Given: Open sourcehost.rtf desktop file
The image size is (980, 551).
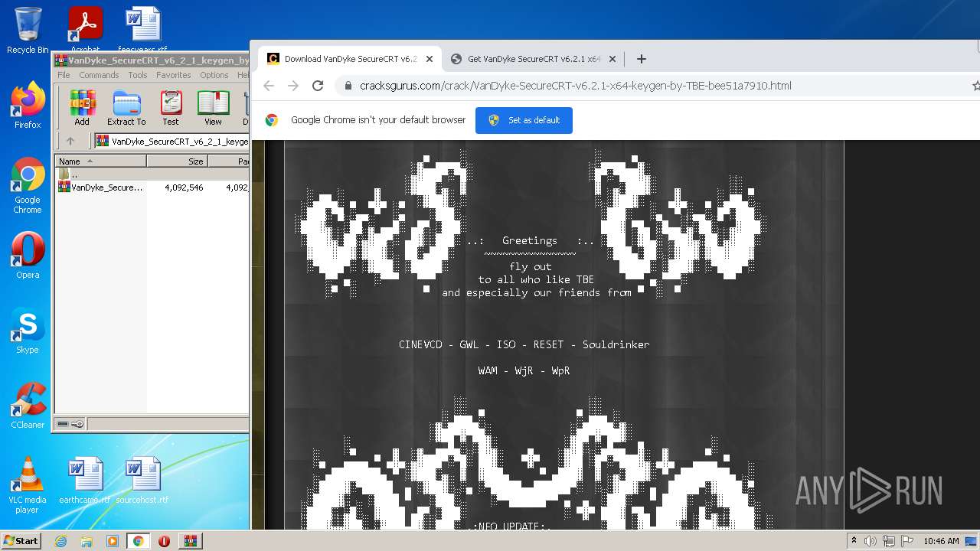Looking at the screenshot, I should tap(142, 481).
